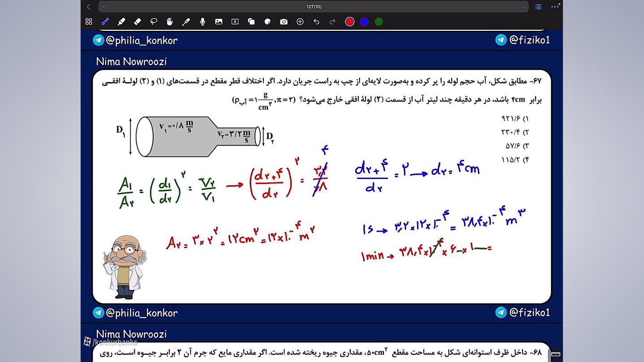
Task: Open the outline list view
Action: tap(538, 7)
